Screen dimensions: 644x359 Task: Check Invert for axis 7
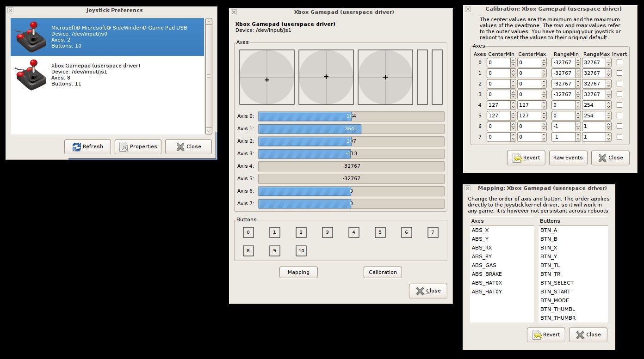[619, 137]
